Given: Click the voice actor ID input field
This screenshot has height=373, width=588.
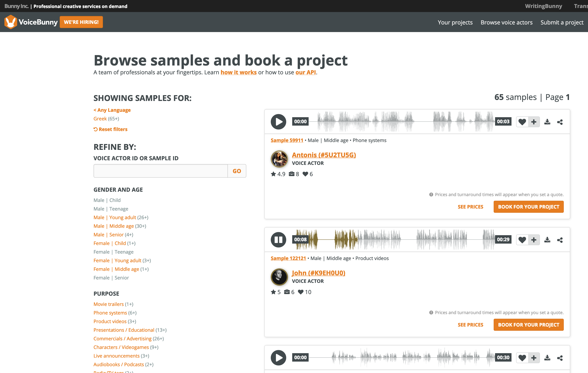Looking at the screenshot, I should click(x=160, y=171).
